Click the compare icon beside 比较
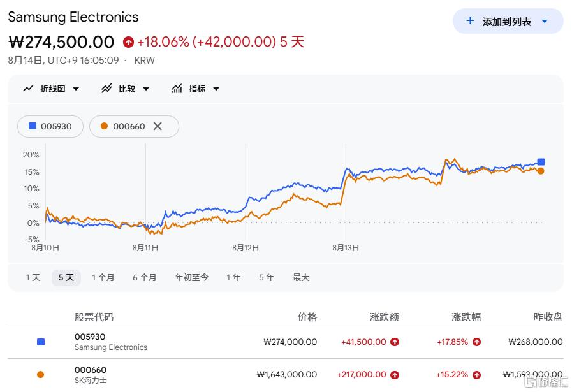 (x=106, y=89)
